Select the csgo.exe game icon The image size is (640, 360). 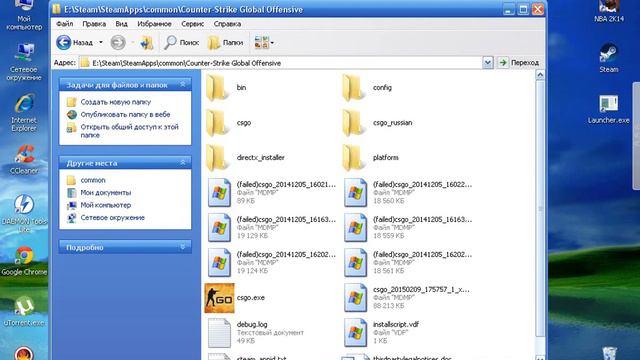(220, 298)
